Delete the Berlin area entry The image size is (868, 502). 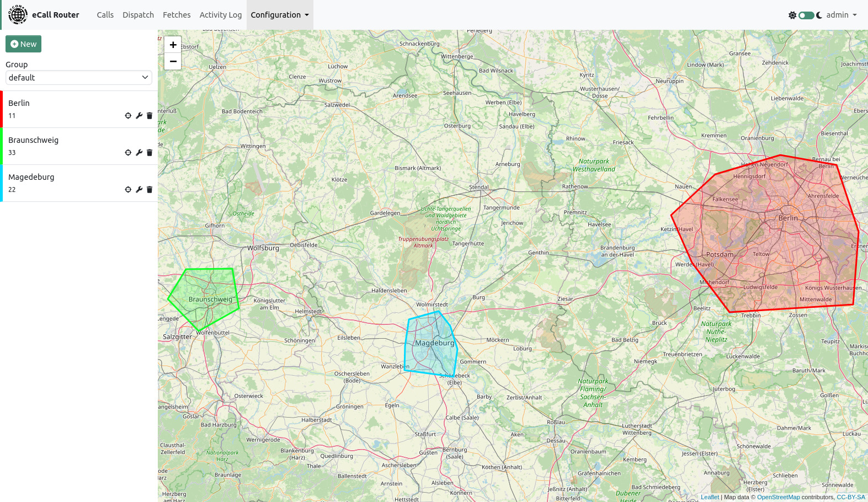click(x=150, y=116)
